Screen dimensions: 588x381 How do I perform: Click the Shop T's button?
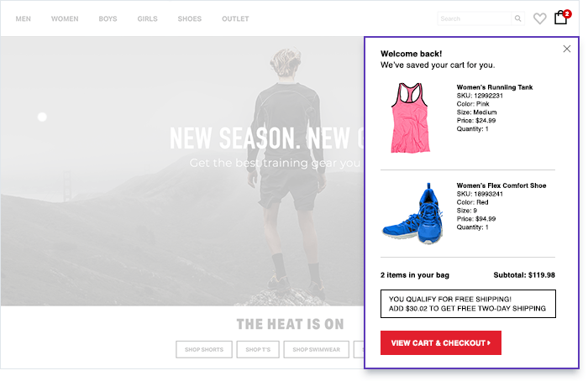point(258,349)
